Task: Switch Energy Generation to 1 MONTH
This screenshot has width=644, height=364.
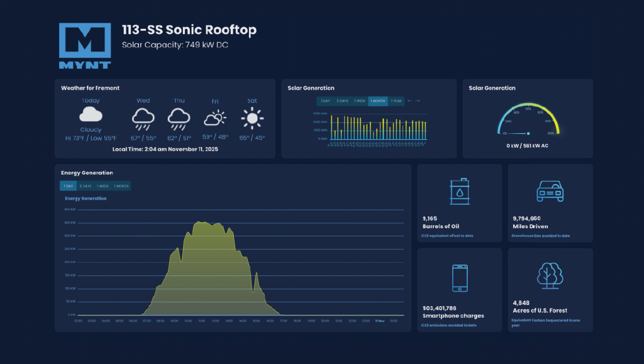Action: [121, 186]
